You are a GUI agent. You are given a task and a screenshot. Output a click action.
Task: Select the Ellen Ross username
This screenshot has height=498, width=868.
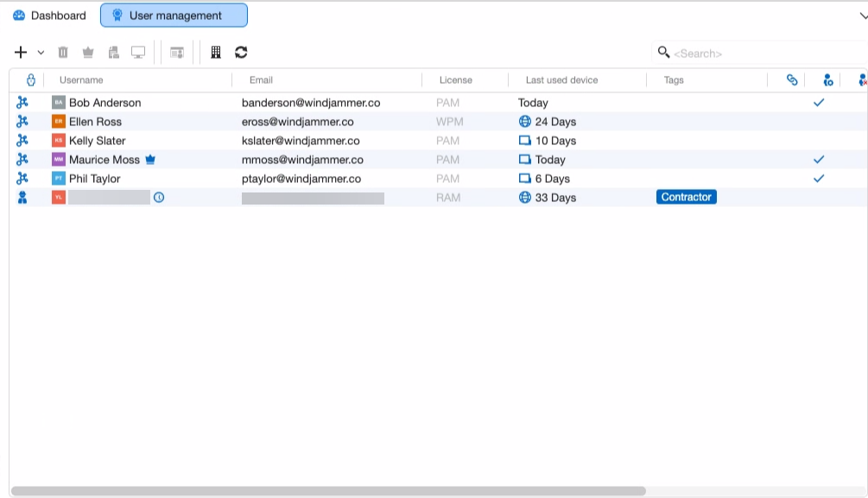(95, 121)
